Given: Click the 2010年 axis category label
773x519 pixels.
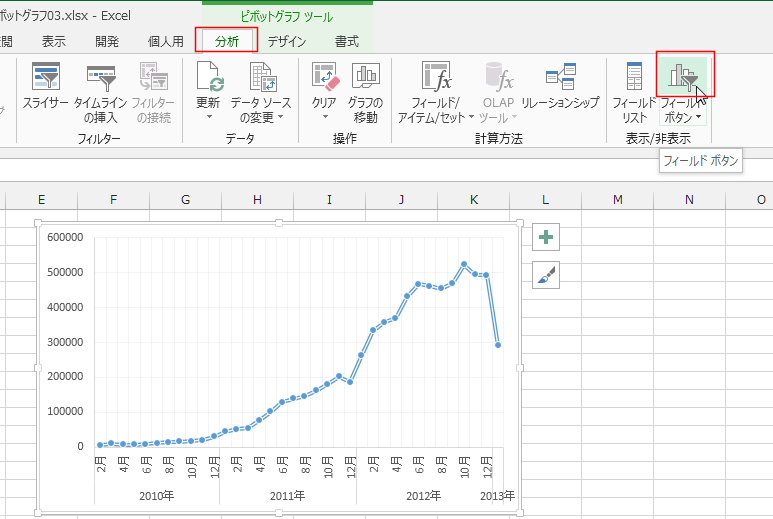Looking at the screenshot, I should [x=156, y=496].
